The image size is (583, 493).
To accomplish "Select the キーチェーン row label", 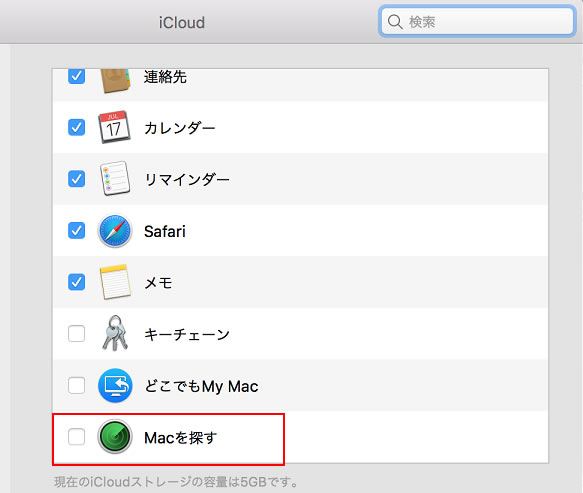I will pyautogui.click(x=187, y=335).
